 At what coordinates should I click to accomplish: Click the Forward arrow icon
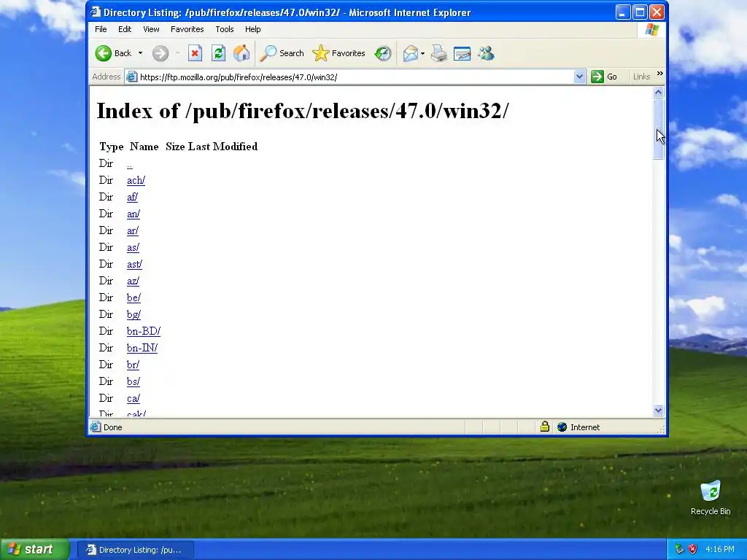click(x=160, y=53)
